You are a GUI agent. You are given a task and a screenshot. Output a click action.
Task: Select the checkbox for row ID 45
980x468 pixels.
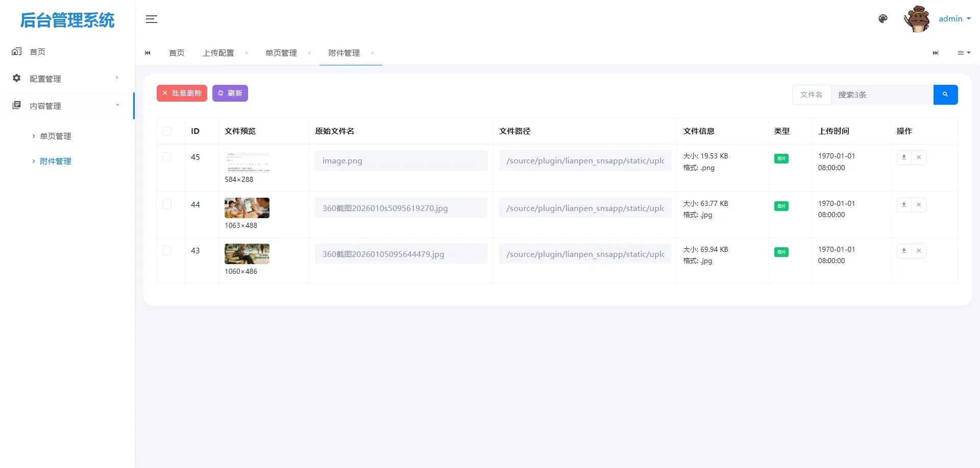(167, 157)
